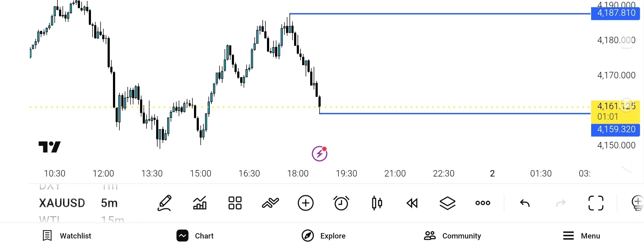The width and height of the screenshot is (644, 249).
Task: Open the layout grid selector
Action: pyautogui.click(x=235, y=203)
